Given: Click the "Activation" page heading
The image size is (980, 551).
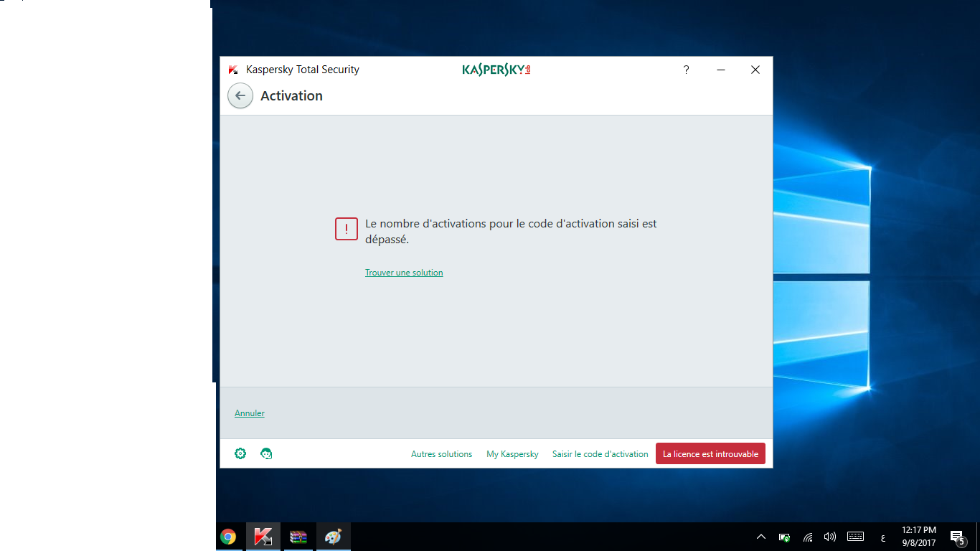Looking at the screenshot, I should point(291,95).
